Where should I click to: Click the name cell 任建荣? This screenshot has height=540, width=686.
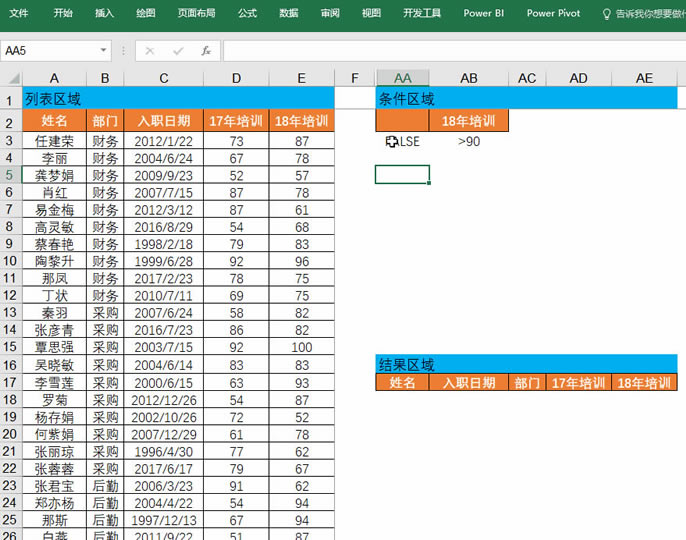54,141
